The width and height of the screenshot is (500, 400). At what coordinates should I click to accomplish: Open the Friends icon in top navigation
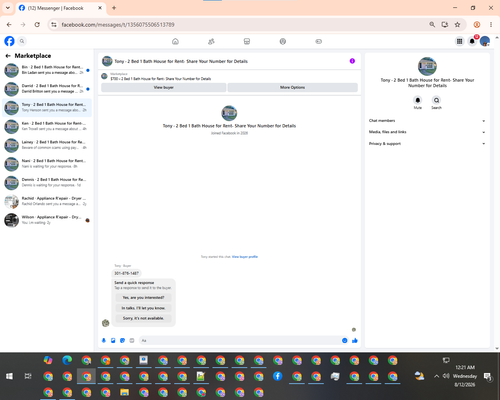(x=211, y=41)
